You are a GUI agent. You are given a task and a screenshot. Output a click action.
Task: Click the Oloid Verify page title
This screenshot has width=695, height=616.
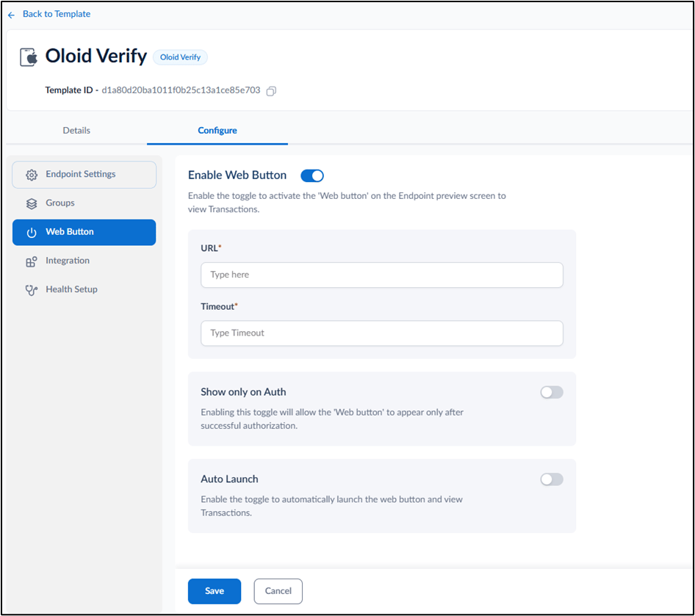(x=96, y=57)
